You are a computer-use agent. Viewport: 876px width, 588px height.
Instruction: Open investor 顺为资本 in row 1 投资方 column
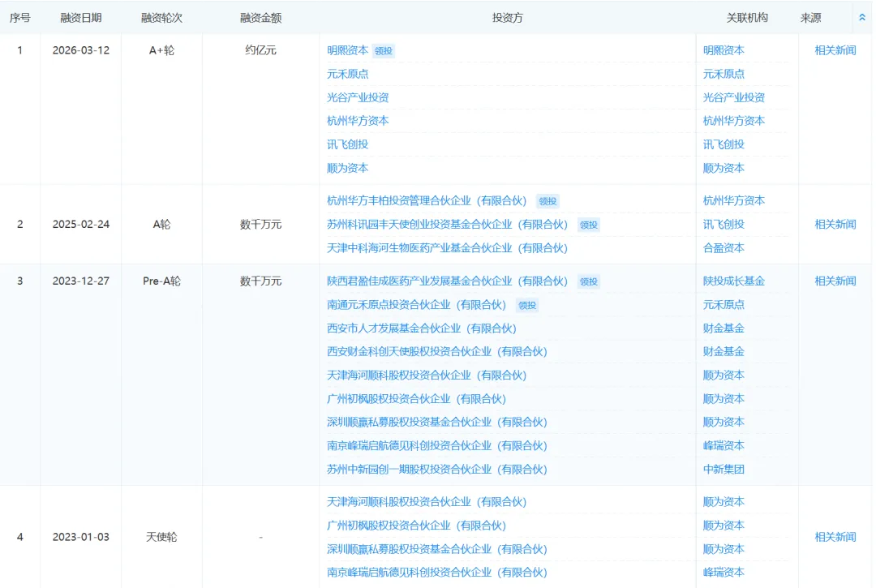[347, 168]
